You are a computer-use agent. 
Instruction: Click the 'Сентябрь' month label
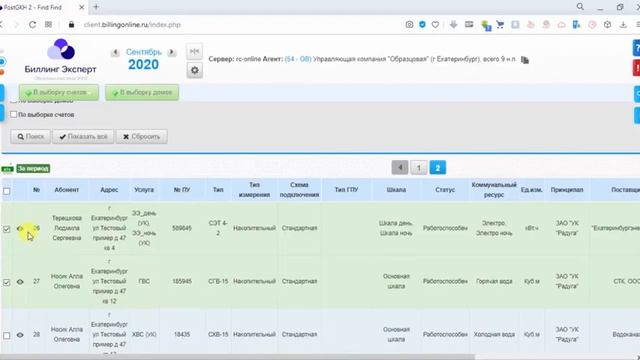[144, 52]
